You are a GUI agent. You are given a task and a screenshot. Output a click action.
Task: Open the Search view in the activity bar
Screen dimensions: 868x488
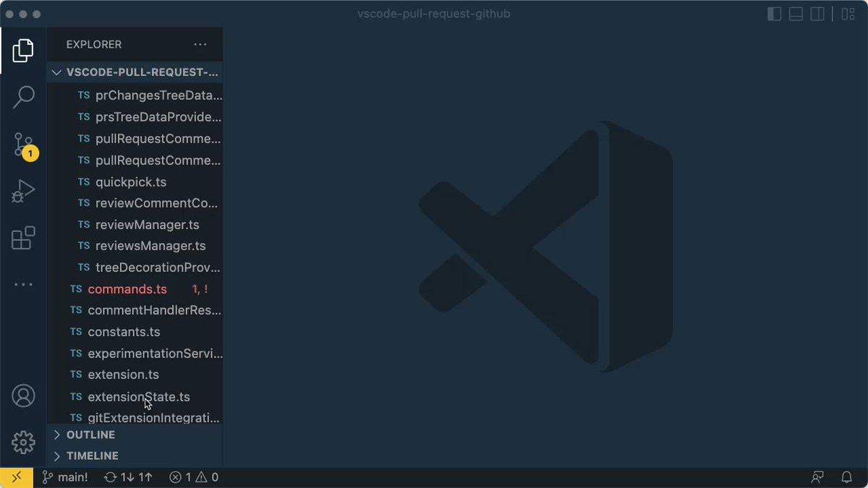point(23,97)
